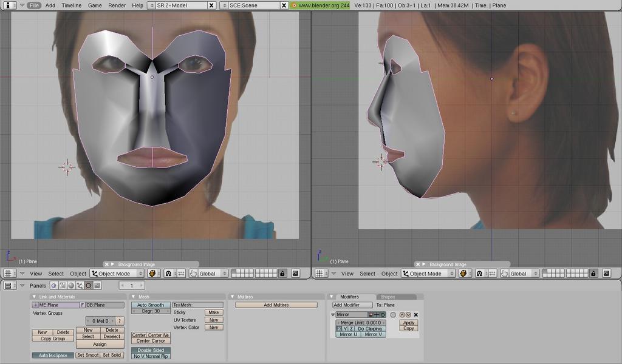Switch to Object context icon
622x364 pixels.
[x=80, y=285]
